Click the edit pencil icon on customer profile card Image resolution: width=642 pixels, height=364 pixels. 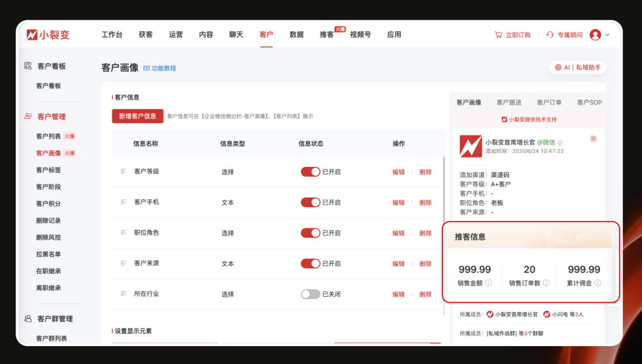coord(593,138)
